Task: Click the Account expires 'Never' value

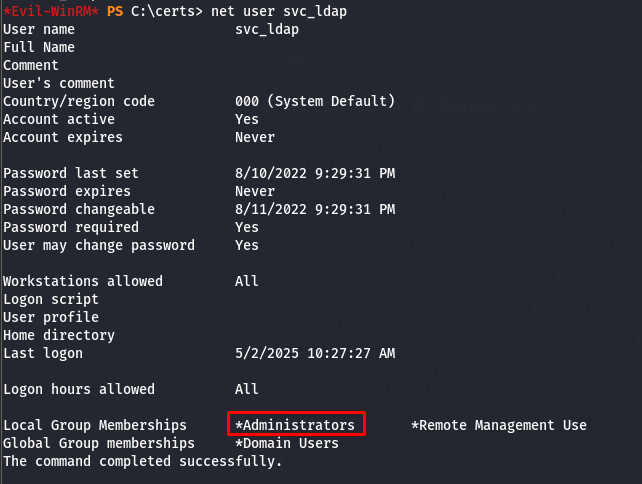Action: point(255,137)
